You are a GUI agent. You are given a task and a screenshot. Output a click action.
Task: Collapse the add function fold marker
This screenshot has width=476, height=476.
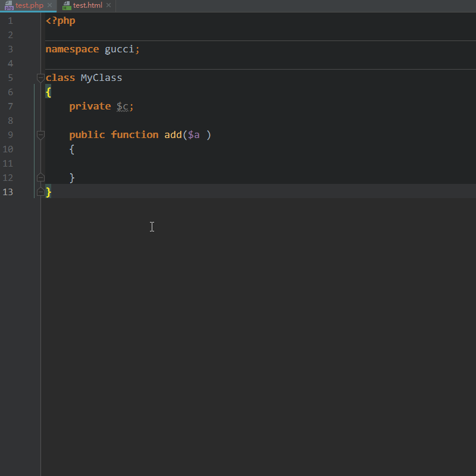[40, 135]
